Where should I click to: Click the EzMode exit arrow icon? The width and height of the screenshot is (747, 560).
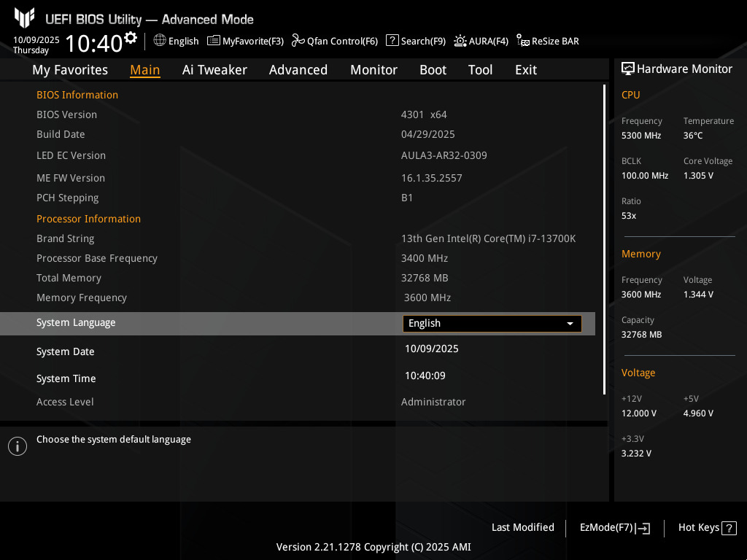point(643,528)
